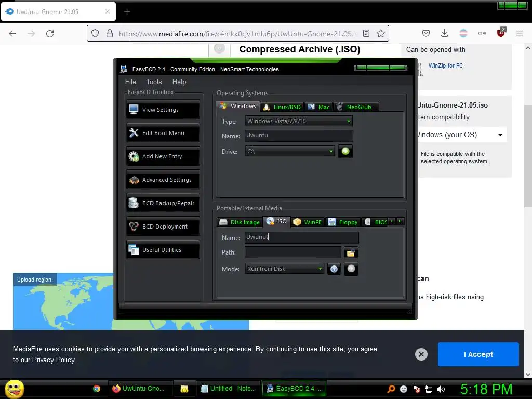The width and height of the screenshot is (532, 399).
Task: Switch to Untitled - Notepad taskbar item
Action: [228, 389]
